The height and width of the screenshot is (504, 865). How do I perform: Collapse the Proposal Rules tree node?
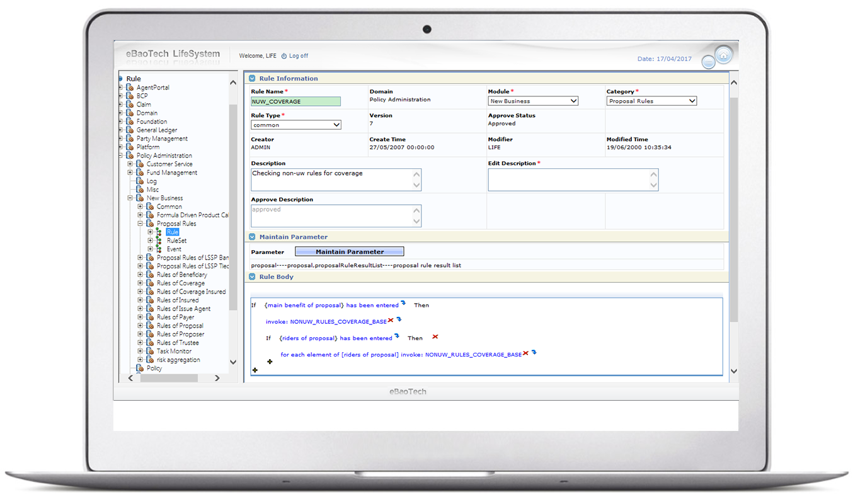pyautogui.click(x=140, y=224)
